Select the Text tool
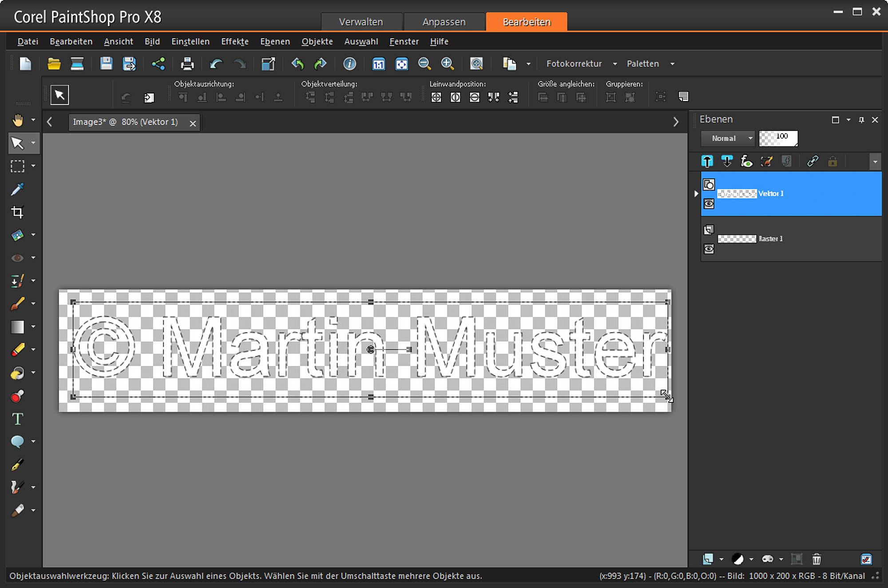Image resolution: width=888 pixels, height=588 pixels. [18, 419]
